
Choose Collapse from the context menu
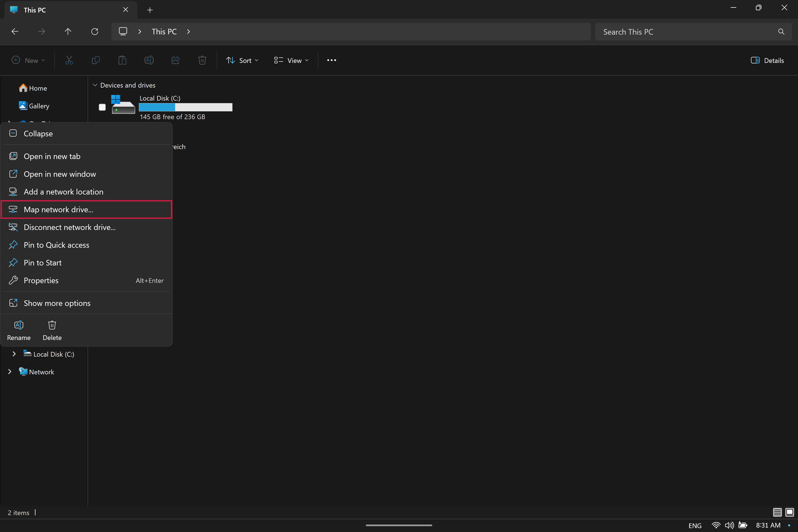[x=86, y=134]
